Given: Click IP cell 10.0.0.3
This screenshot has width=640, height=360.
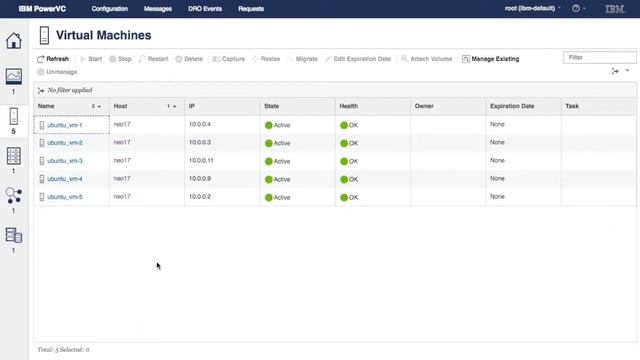Looking at the screenshot, I should pyautogui.click(x=200, y=142).
